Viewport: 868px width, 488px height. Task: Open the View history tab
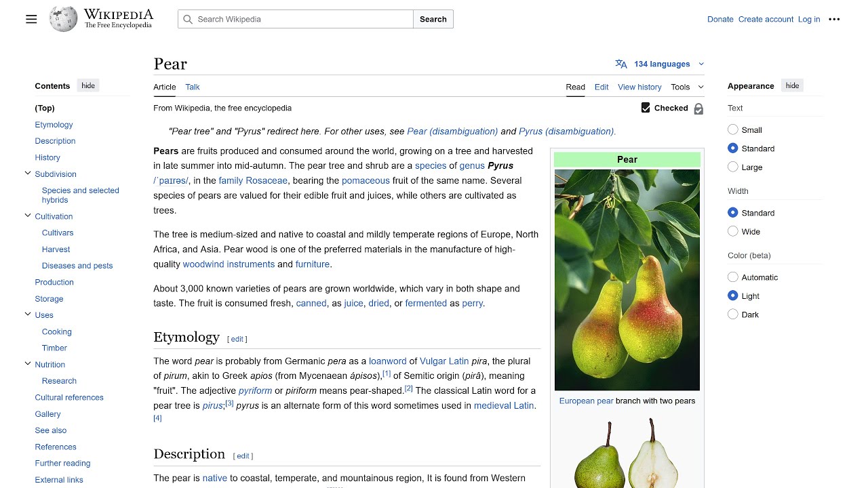pyautogui.click(x=639, y=87)
